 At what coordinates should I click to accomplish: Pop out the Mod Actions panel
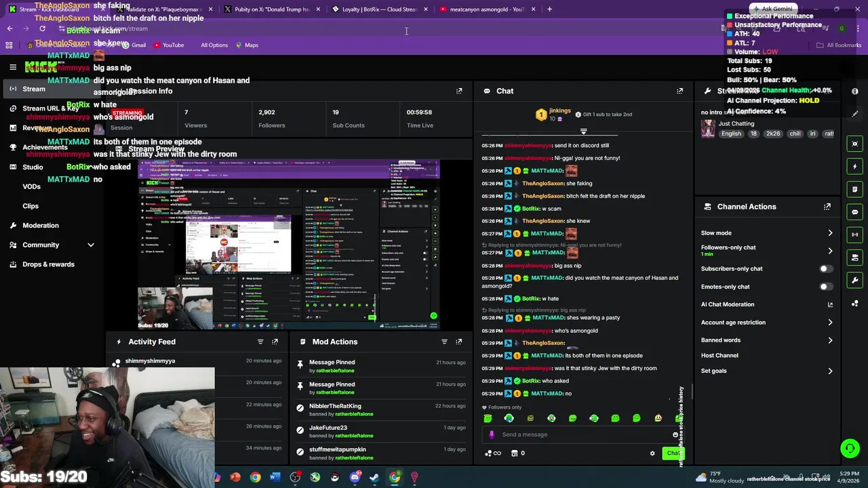click(x=459, y=342)
